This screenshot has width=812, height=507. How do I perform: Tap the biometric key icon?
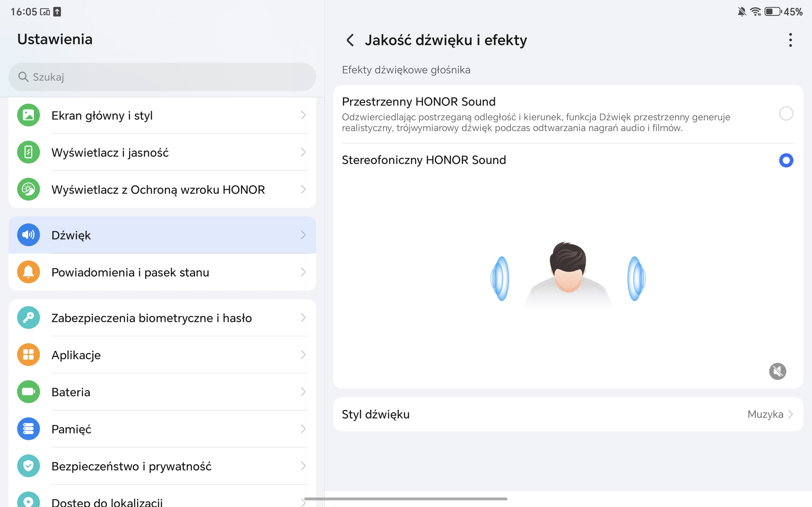pyautogui.click(x=29, y=318)
